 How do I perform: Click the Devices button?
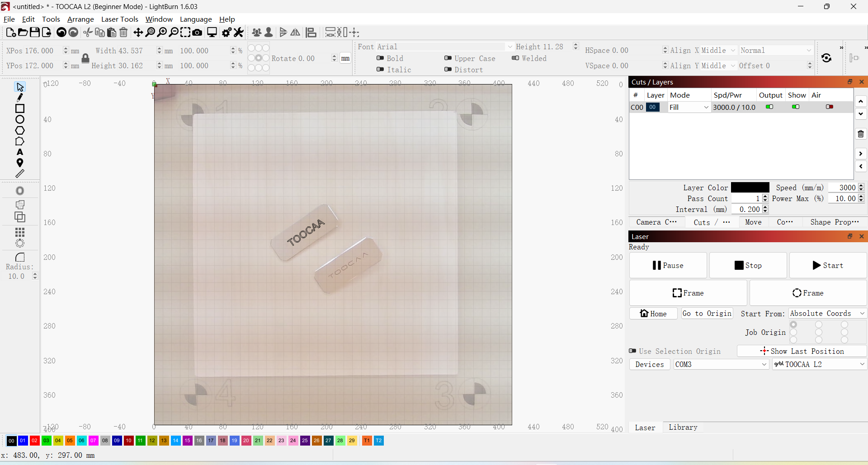click(650, 364)
